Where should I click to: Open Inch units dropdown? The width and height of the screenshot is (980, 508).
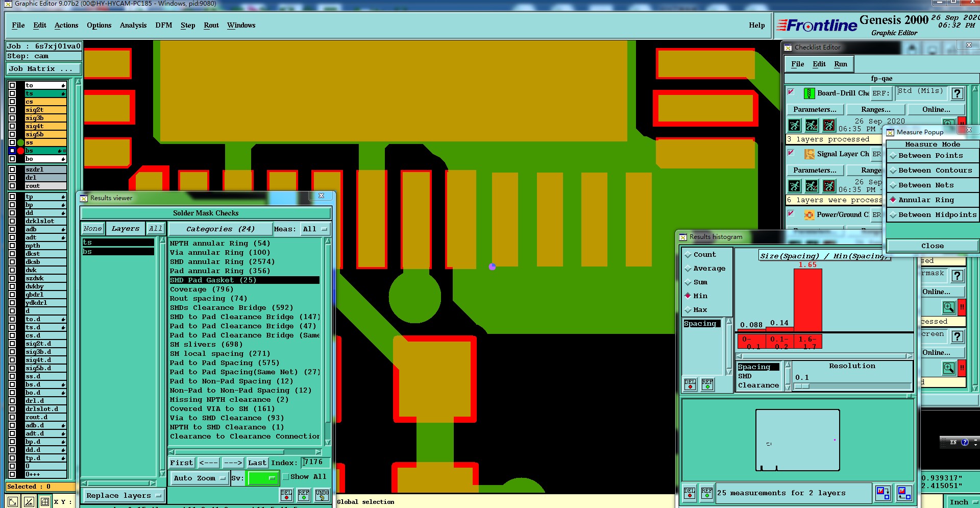[962, 502]
